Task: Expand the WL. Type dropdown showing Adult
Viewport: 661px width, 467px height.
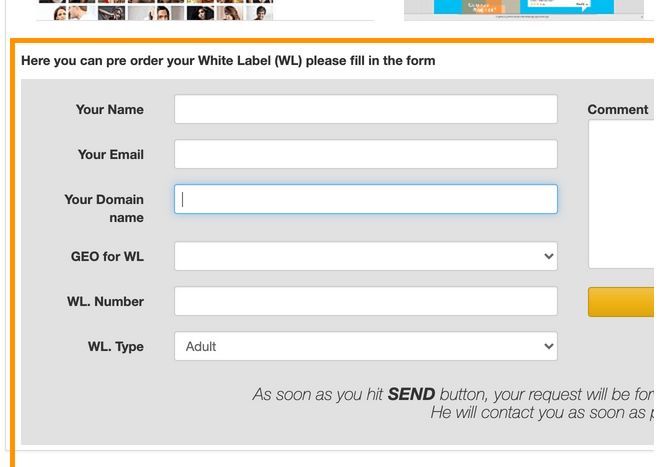Action: coord(365,346)
